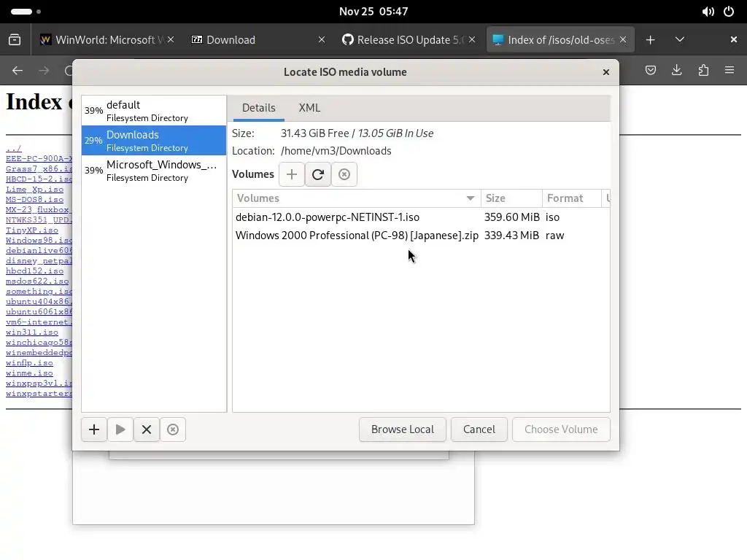Open parent directory link in browser page
This screenshot has height=560, width=747.
(x=14, y=149)
